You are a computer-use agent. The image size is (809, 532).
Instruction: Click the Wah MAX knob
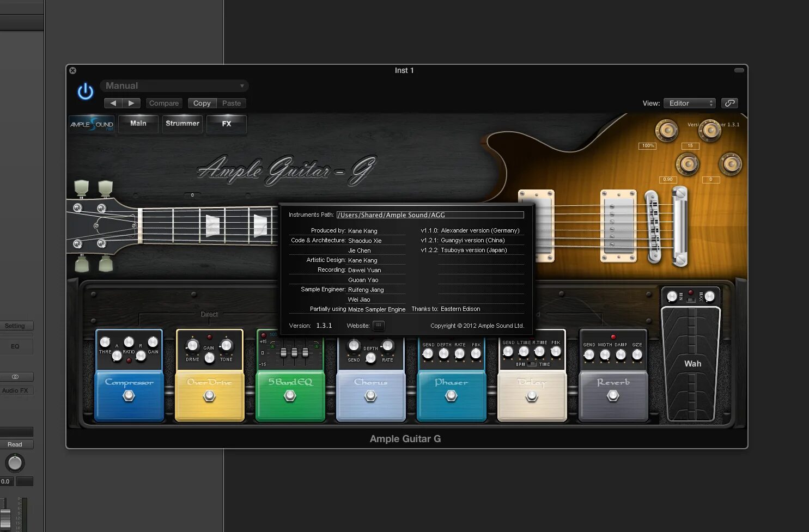pyautogui.click(x=709, y=296)
